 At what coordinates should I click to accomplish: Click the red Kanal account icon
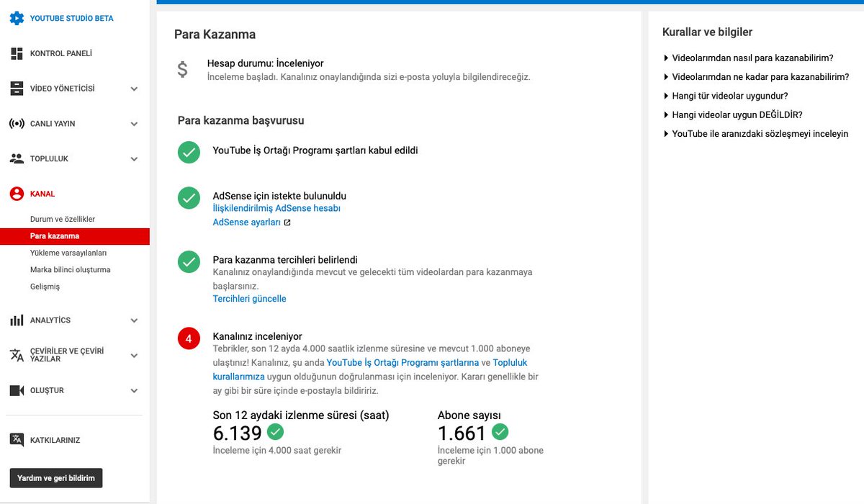(17, 194)
